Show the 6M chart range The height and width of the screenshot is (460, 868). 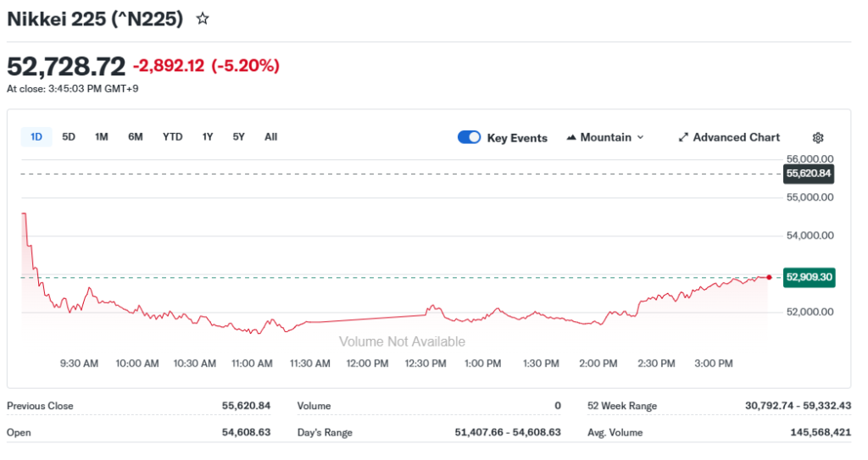pyautogui.click(x=136, y=136)
